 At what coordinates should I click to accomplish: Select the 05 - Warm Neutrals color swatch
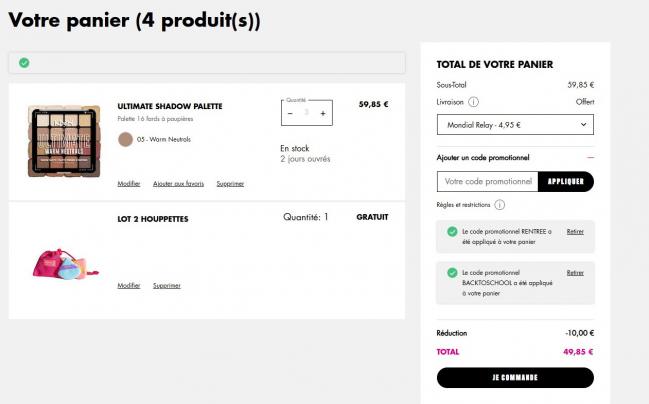tap(125, 139)
